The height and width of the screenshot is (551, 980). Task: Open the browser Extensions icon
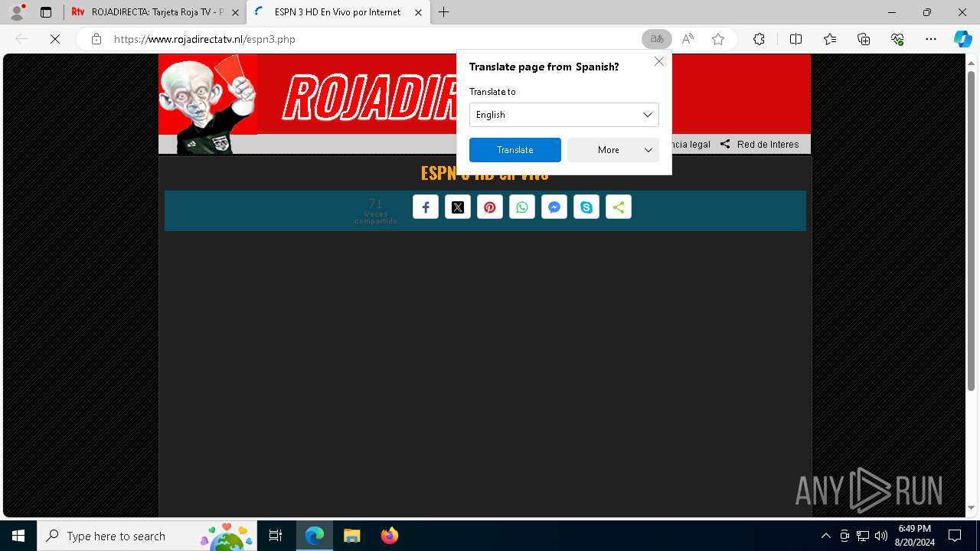tap(759, 39)
